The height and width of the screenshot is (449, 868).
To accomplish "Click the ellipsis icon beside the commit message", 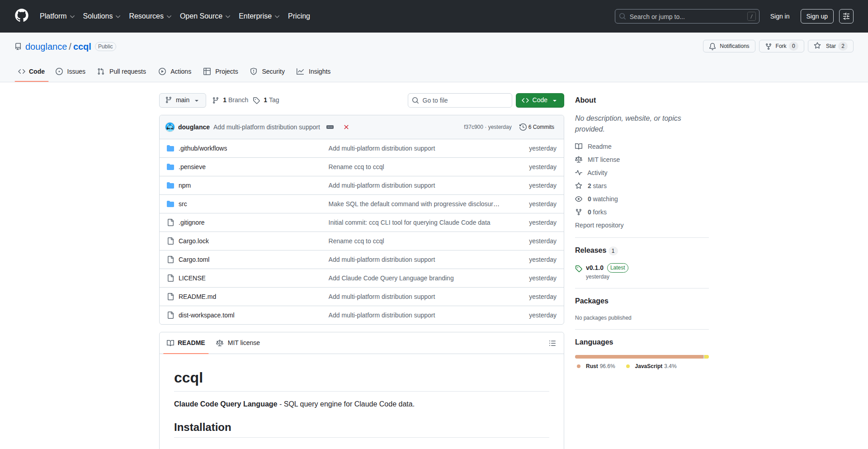I will point(330,127).
